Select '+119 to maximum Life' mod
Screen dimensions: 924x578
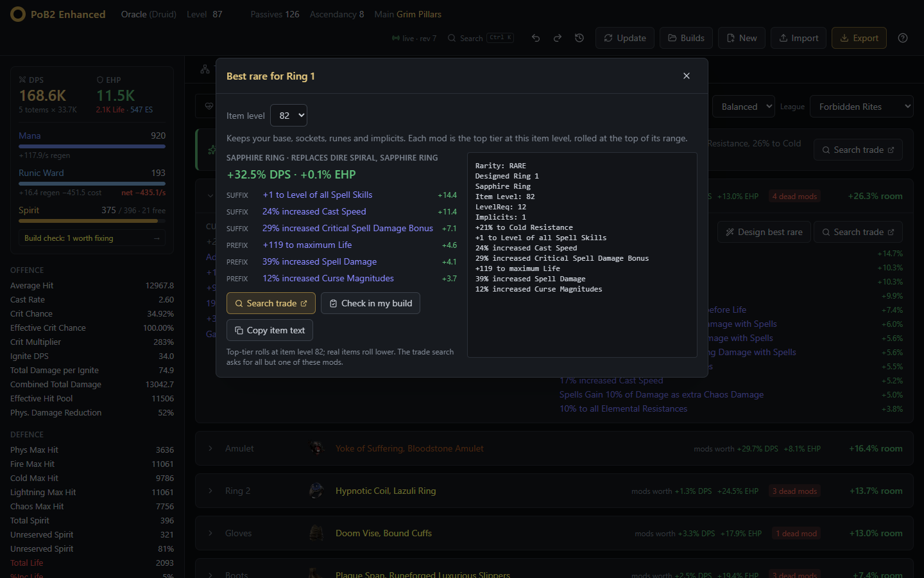coord(307,245)
